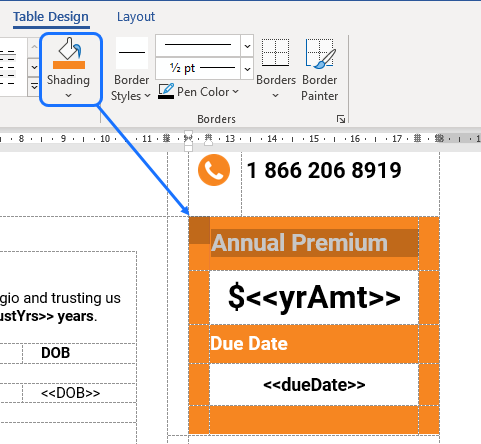Activate the Border Painter tool
This screenshot has width=481, height=444.
click(320, 69)
